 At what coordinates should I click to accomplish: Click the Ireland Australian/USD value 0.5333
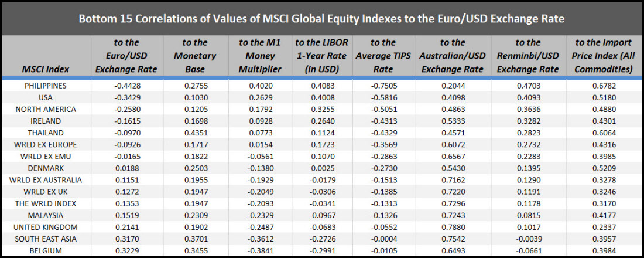[x=453, y=121]
